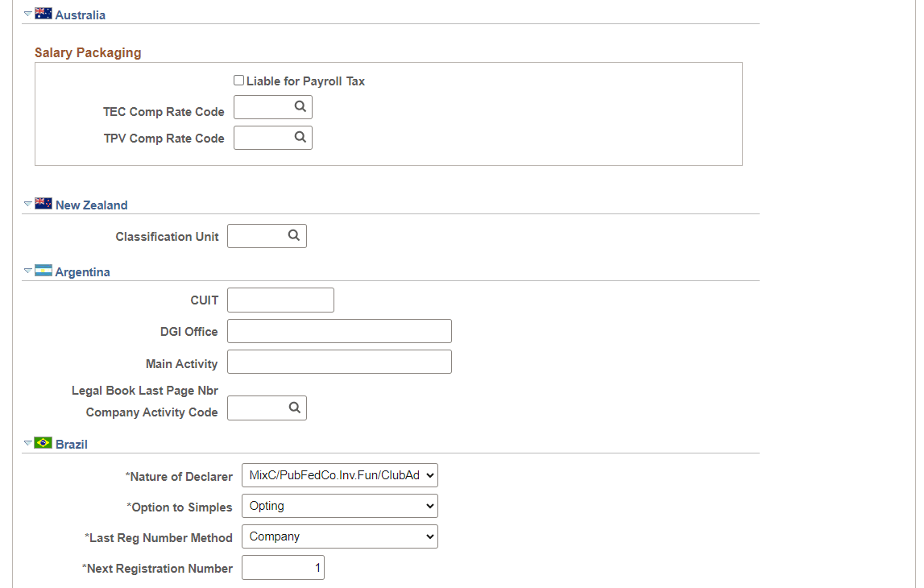Click the Australia flag icon
This screenshot has width=924, height=588.
pyautogui.click(x=43, y=13)
